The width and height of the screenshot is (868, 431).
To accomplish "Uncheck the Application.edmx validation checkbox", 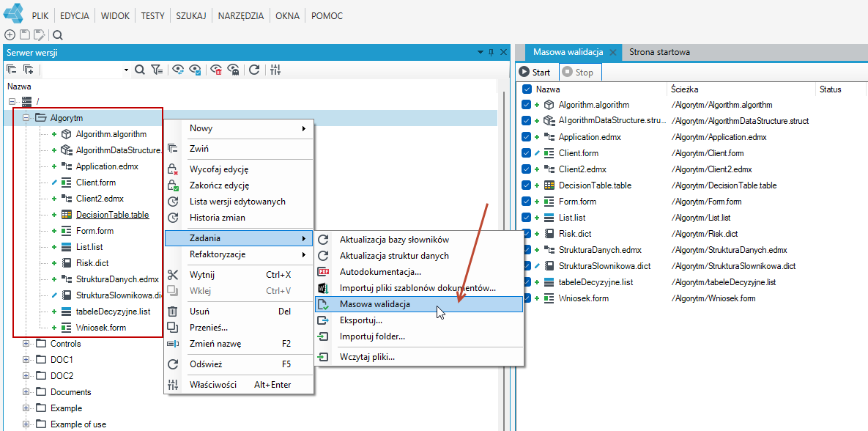I will (527, 137).
